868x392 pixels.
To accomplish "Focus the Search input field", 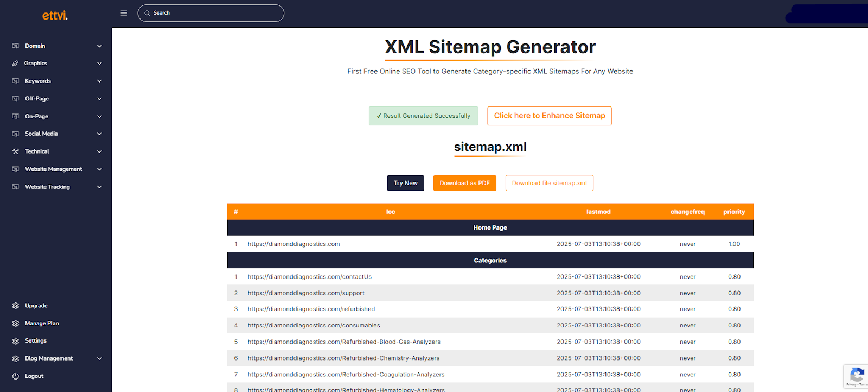I will tap(211, 13).
